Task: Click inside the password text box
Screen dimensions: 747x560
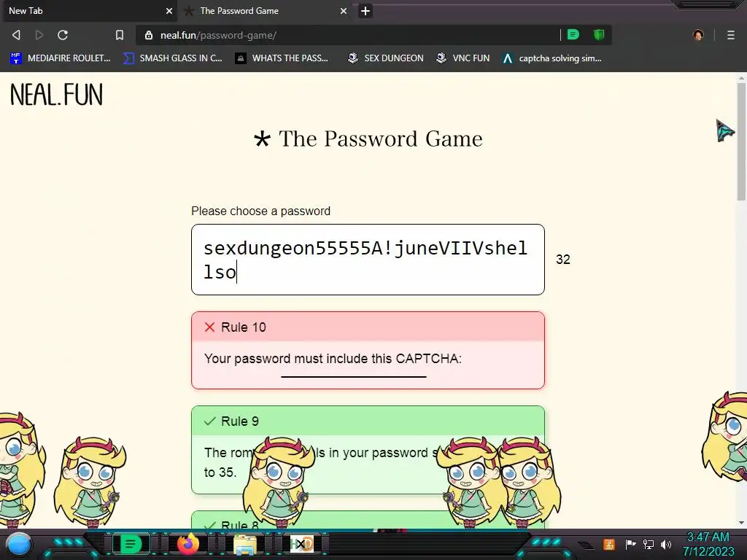Action: pyautogui.click(x=368, y=260)
